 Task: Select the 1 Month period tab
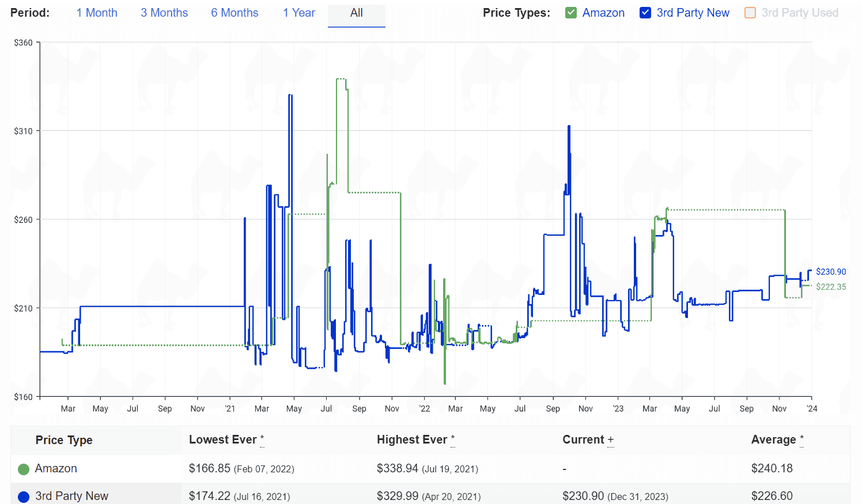pyautogui.click(x=97, y=13)
